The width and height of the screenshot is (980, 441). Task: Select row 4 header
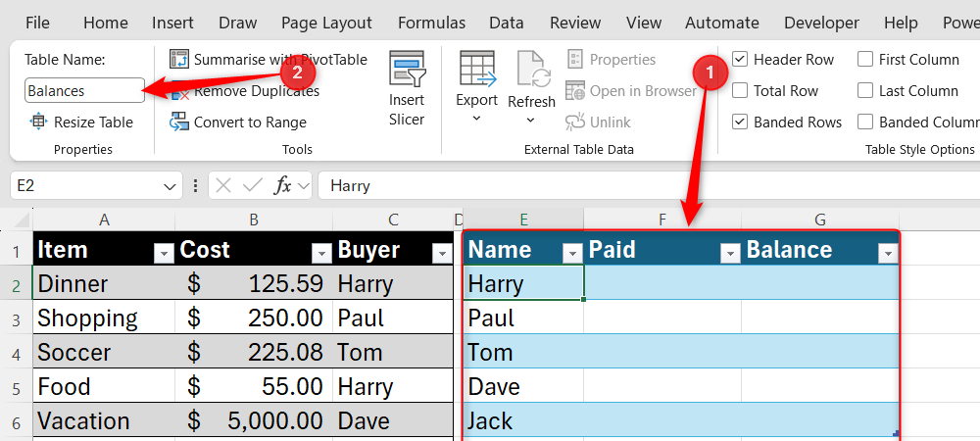point(17,353)
